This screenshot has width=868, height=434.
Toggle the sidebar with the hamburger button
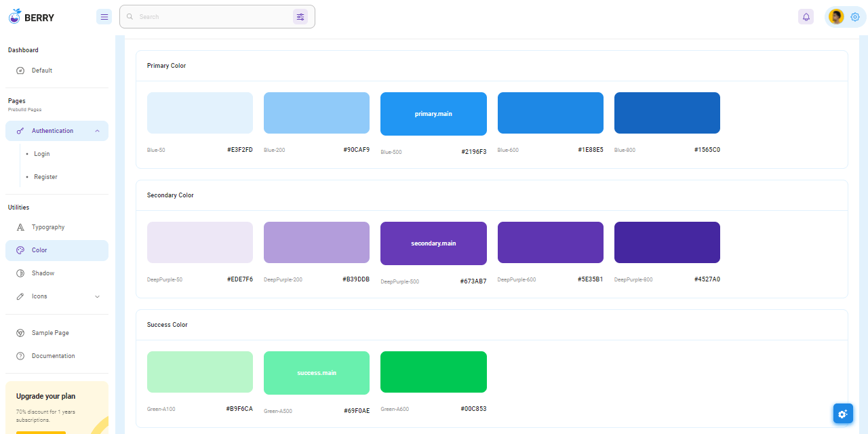[x=104, y=16]
